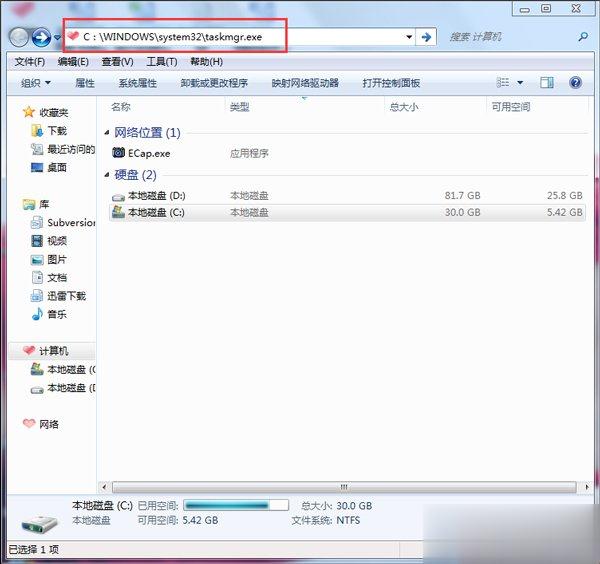Click the Forward navigation arrow button
The width and height of the screenshot is (600, 564).
[x=41, y=37]
